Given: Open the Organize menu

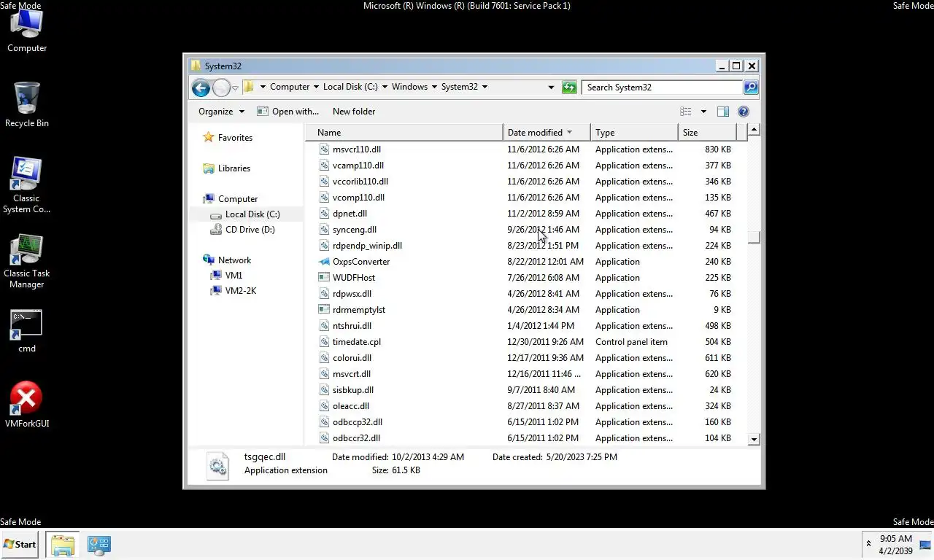Looking at the screenshot, I should click(x=221, y=112).
